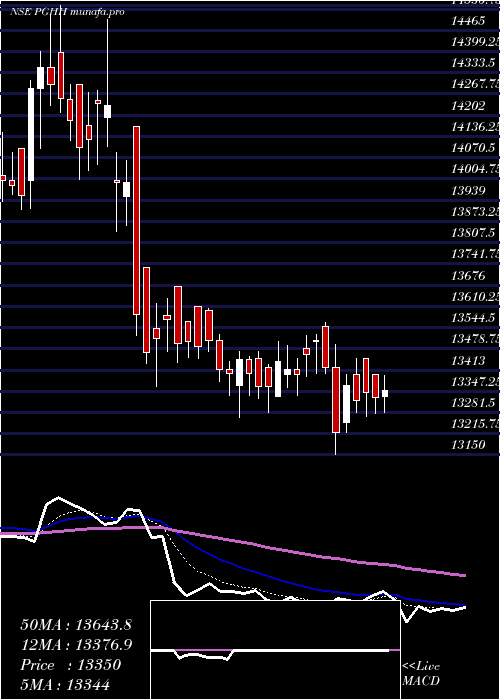This screenshot has height=700, width=500.
Task: Click inside the MACD indicator panel
Action: [x=275, y=650]
